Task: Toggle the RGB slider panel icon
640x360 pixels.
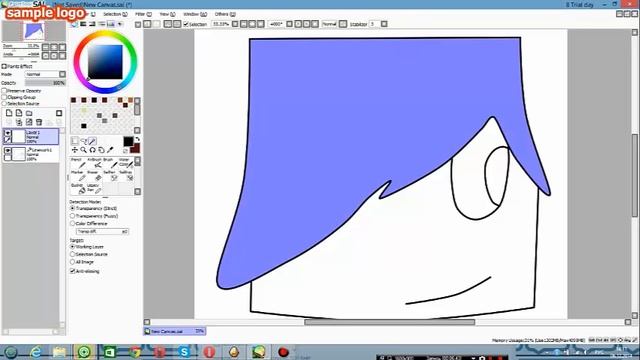Action: [83, 24]
